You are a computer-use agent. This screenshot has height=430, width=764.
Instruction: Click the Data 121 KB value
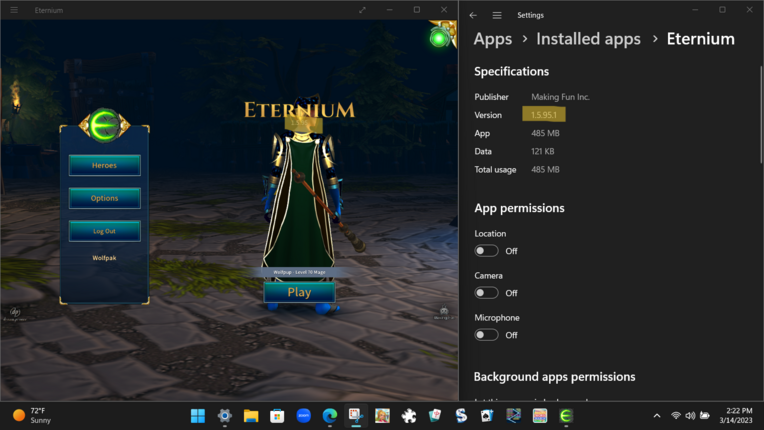(543, 151)
